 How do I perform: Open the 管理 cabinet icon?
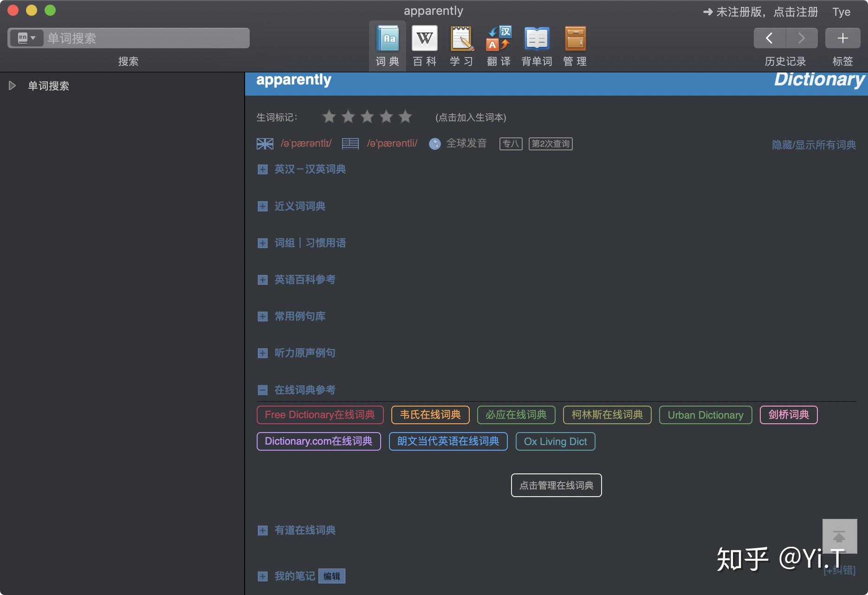click(x=575, y=39)
